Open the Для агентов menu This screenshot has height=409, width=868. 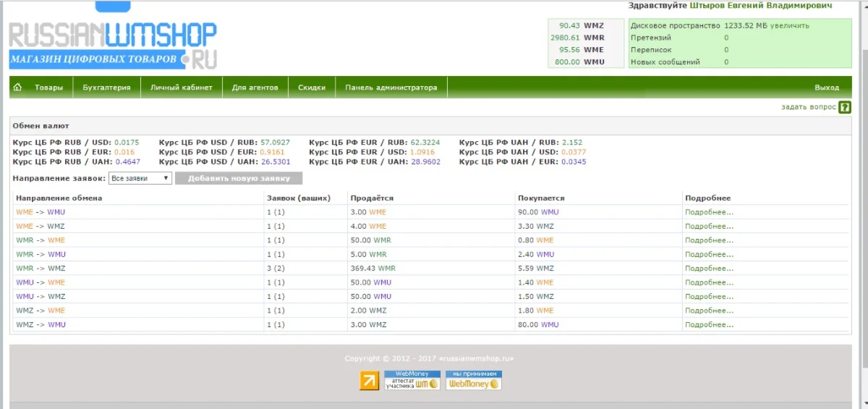click(x=255, y=88)
